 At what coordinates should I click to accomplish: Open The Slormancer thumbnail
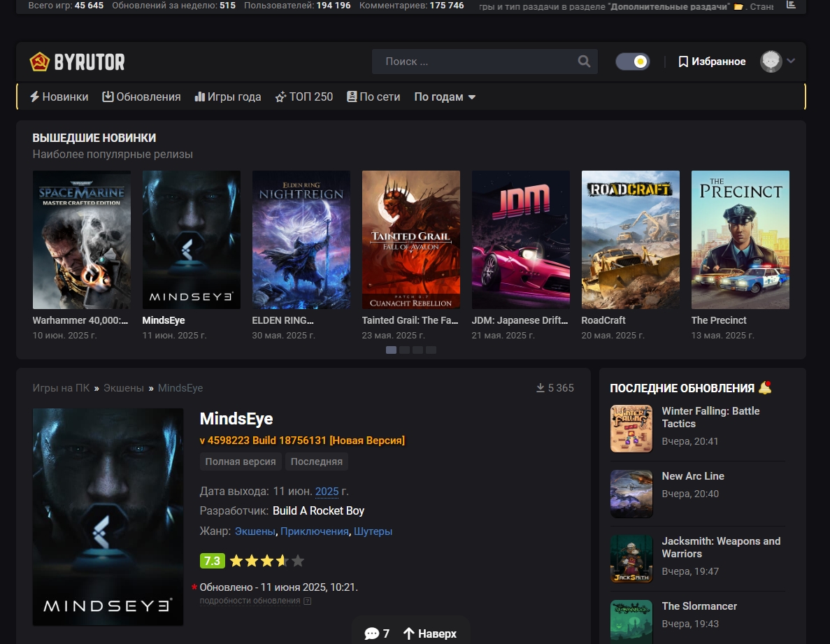(631, 622)
